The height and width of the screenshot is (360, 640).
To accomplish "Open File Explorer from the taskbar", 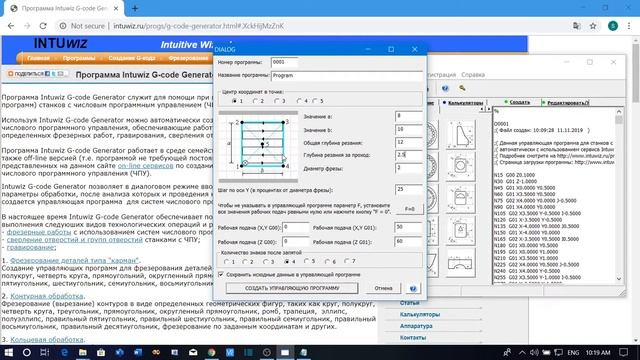I will click(x=82, y=352).
